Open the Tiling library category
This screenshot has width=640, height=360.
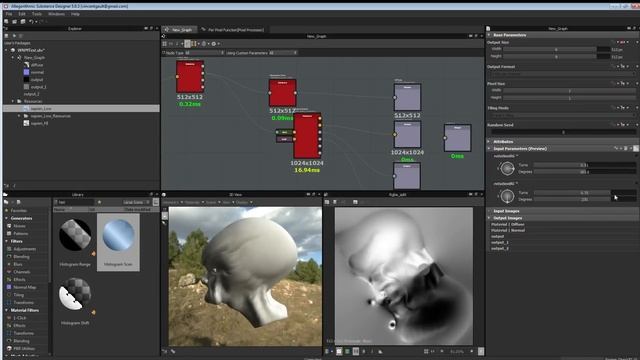(x=18, y=295)
